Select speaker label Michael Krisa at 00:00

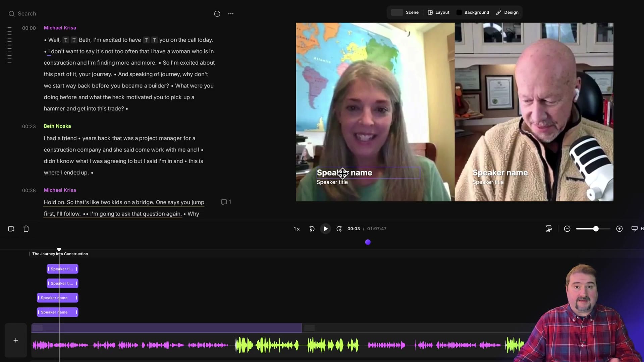coord(60,28)
